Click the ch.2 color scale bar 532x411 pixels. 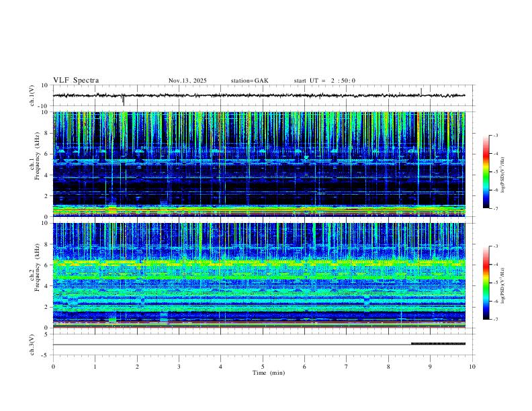486,283
